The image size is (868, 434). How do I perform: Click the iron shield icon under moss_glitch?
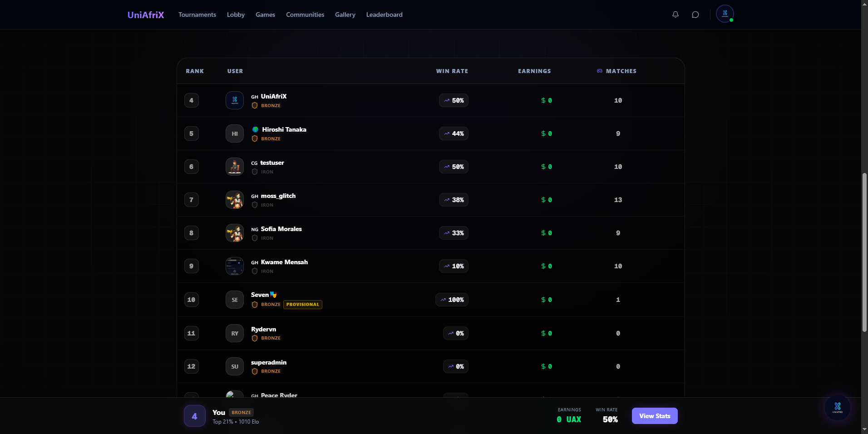pyautogui.click(x=255, y=205)
